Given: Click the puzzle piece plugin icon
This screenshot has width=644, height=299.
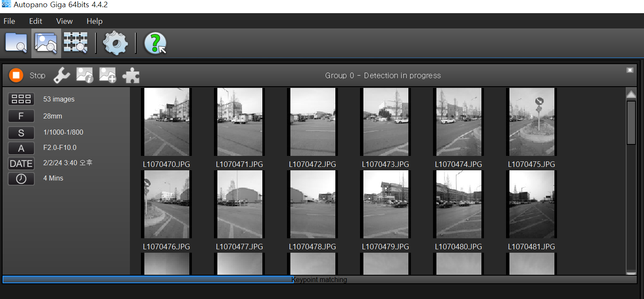Looking at the screenshot, I should point(131,76).
